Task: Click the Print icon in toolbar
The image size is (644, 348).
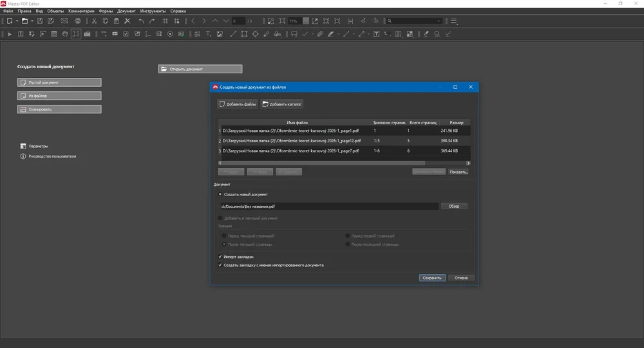Action: pos(78,21)
